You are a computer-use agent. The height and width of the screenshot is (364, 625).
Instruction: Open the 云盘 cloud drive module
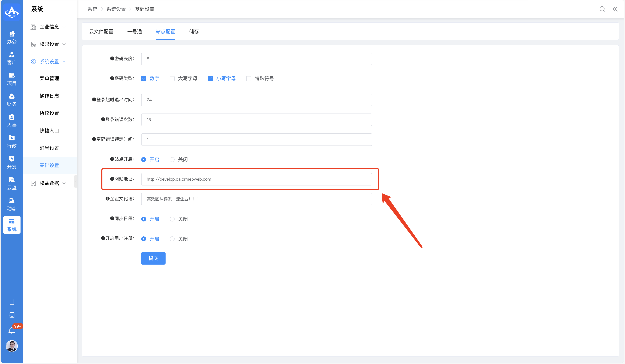12,183
